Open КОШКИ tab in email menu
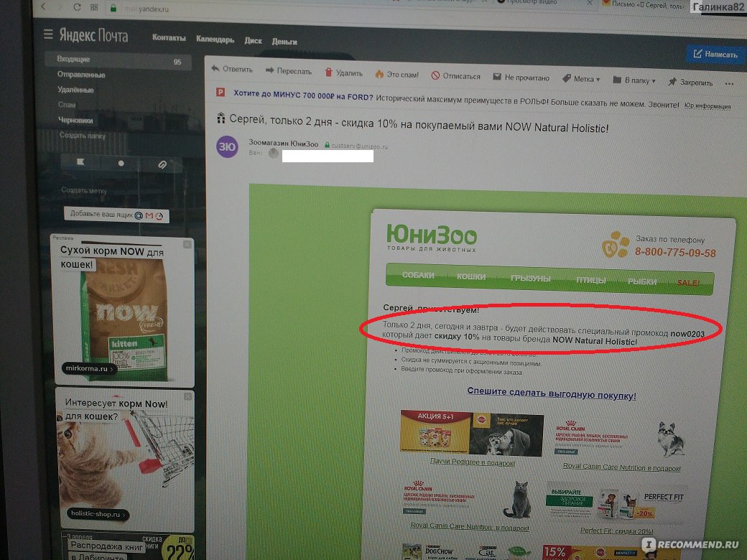The width and height of the screenshot is (747, 560). coord(470,276)
